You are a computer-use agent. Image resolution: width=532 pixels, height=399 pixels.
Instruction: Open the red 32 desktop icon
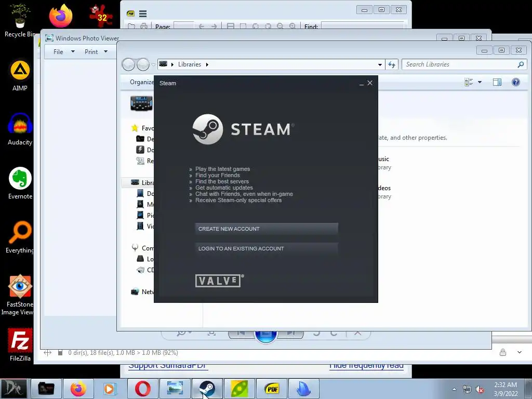coord(101,16)
